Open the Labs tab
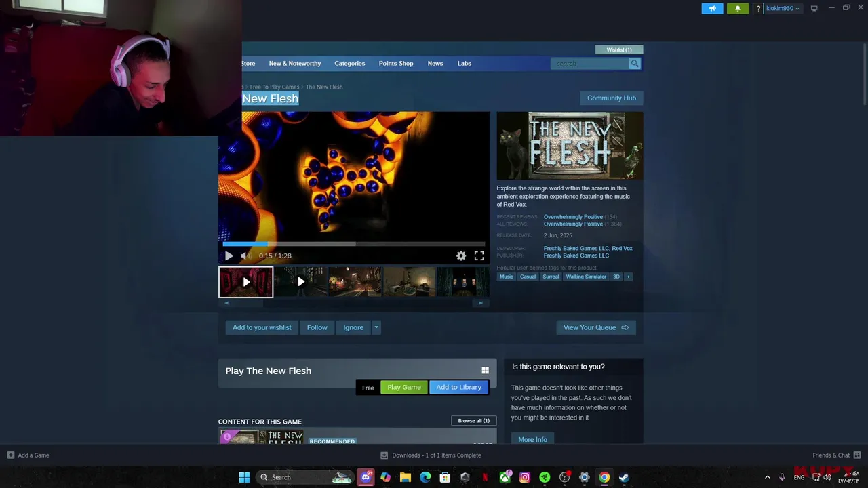The image size is (868, 488). (464, 64)
